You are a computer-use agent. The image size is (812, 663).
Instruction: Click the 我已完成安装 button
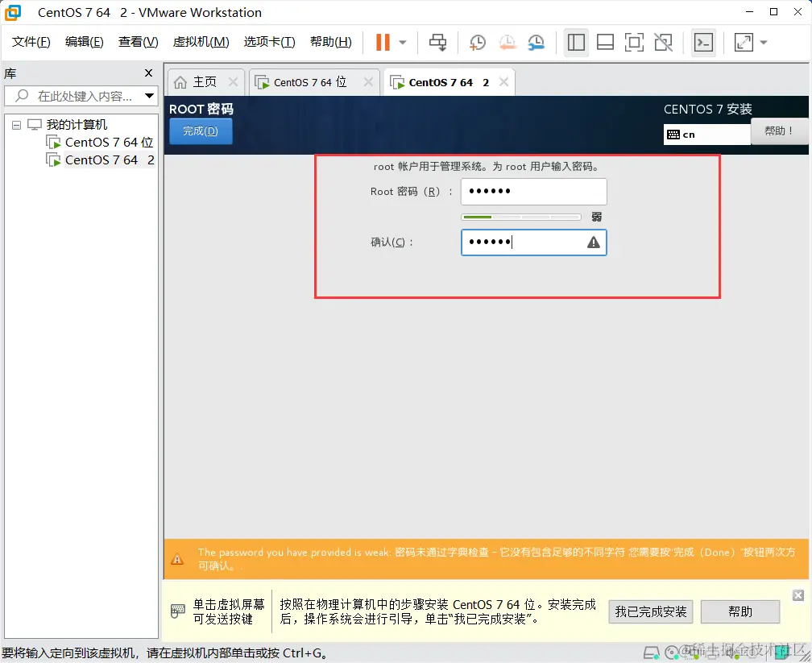[x=650, y=611]
